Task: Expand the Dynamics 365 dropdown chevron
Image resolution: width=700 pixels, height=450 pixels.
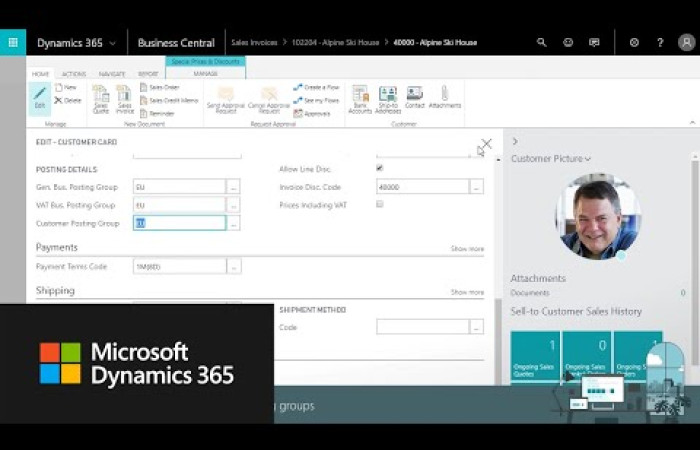Action: [112, 43]
